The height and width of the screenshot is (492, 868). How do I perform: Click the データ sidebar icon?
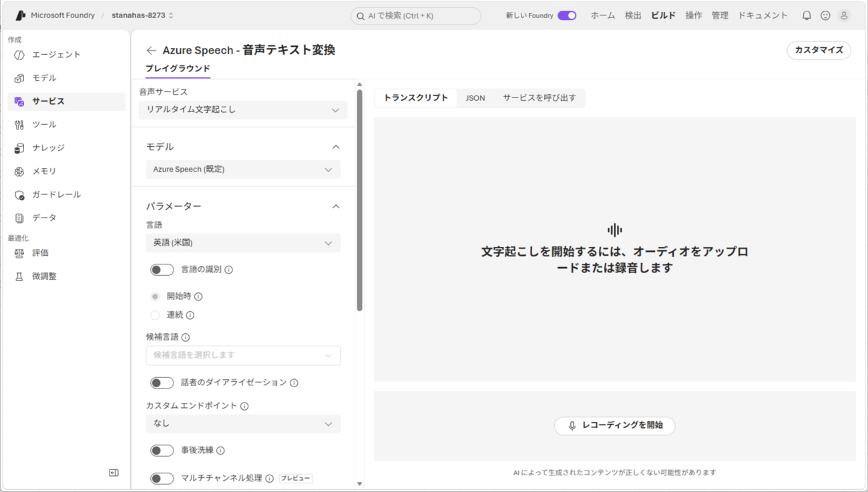click(19, 218)
